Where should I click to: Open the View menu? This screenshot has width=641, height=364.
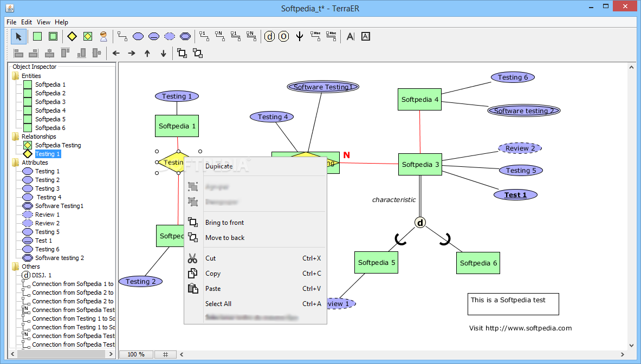point(43,22)
